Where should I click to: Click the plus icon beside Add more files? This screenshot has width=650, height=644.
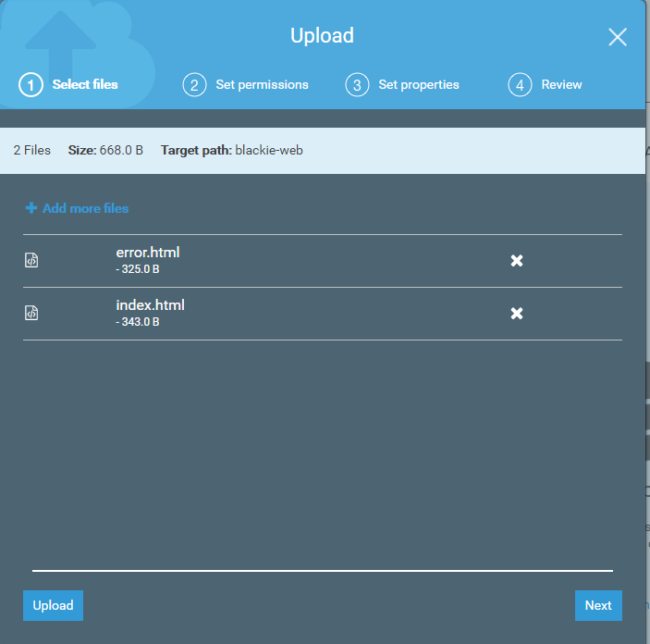[x=31, y=208]
